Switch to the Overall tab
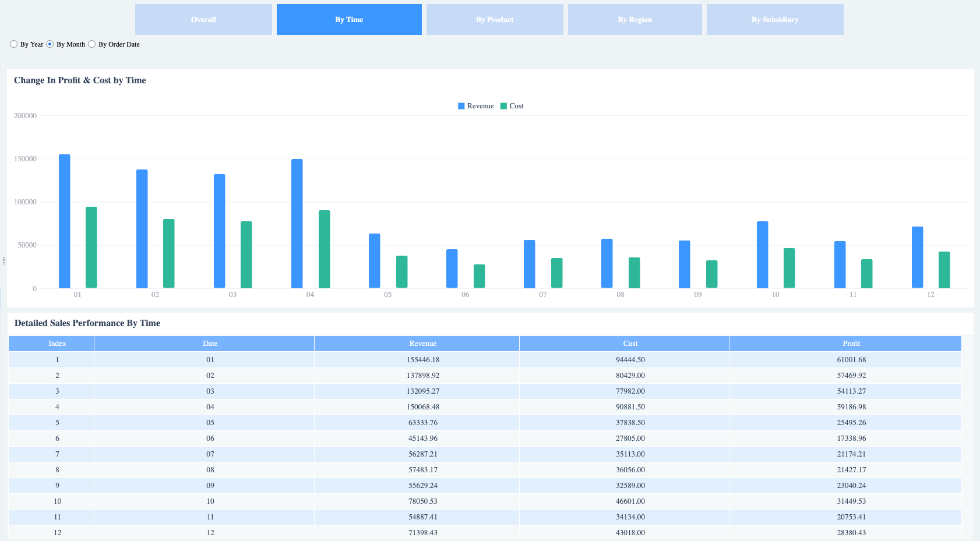This screenshot has height=541, width=980. [203, 19]
